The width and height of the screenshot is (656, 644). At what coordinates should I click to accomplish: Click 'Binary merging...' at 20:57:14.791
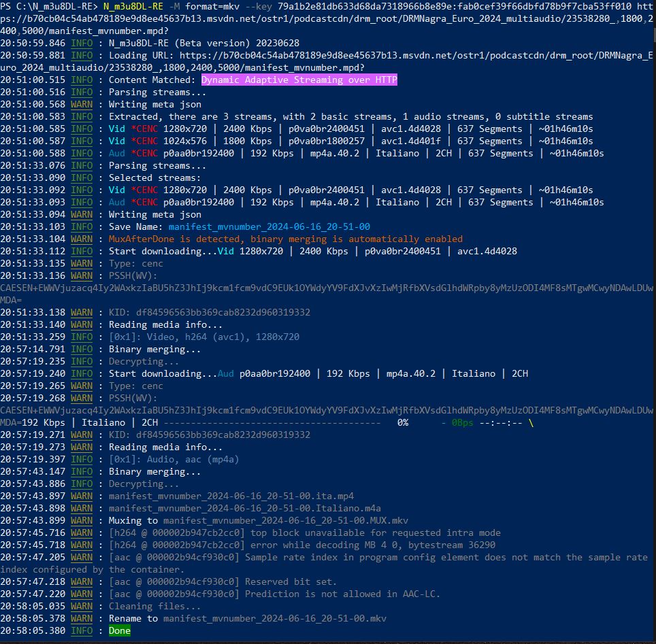154,349
